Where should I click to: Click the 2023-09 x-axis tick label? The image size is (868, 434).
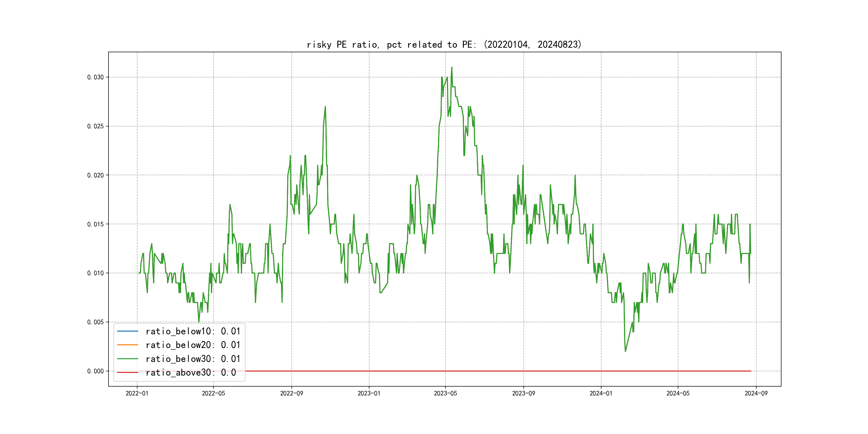click(523, 393)
